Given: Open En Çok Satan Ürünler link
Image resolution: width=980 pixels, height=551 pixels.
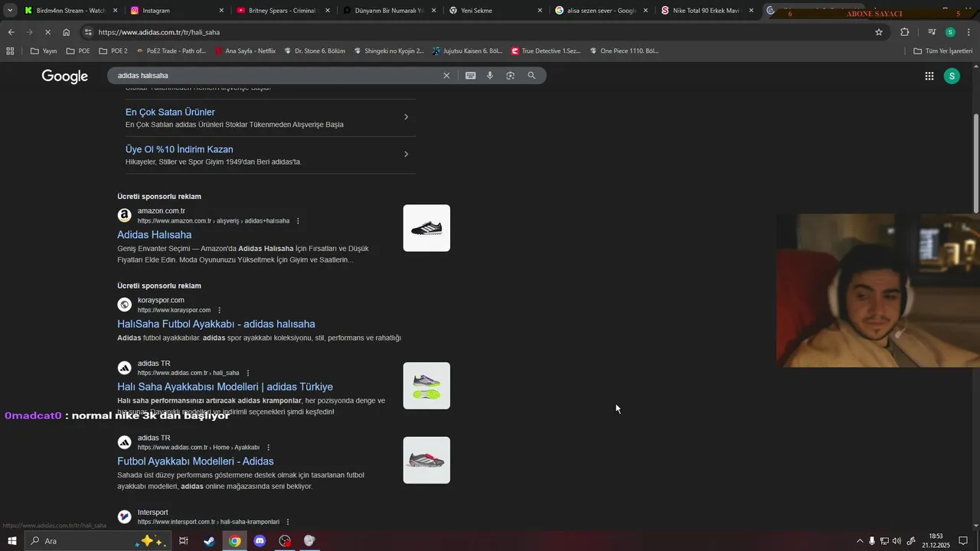Looking at the screenshot, I should pos(170,112).
